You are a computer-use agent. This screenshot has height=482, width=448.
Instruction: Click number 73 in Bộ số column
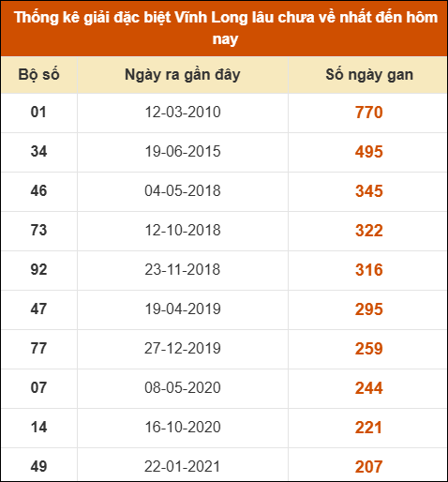click(x=38, y=231)
